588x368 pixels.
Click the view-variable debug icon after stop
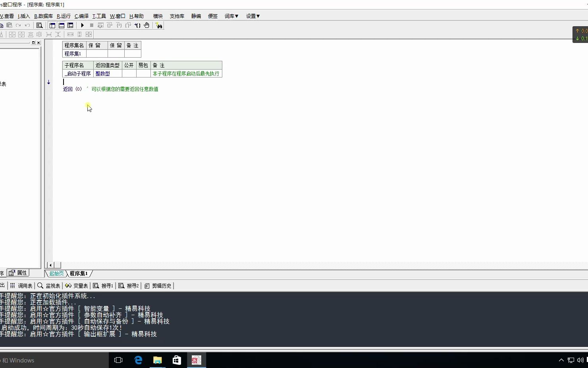tap(100, 25)
